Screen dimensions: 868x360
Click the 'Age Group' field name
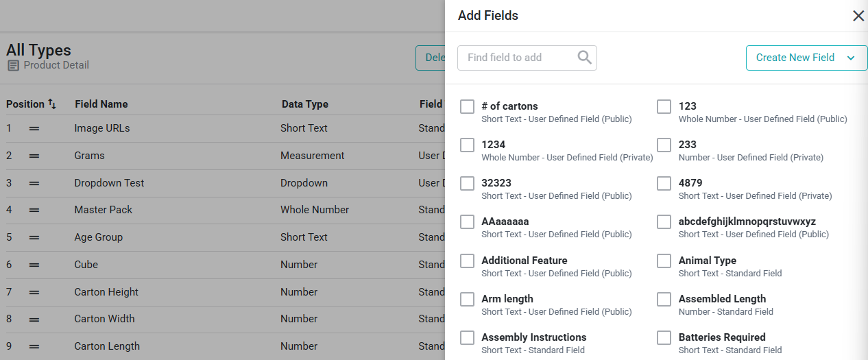pyautogui.click(x=99, y=237)
